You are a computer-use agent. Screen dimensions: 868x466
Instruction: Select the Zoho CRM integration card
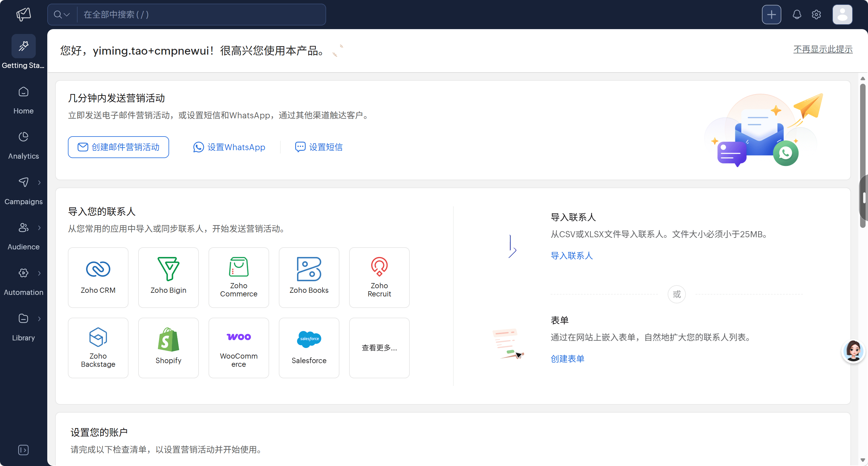click(x=98, y=278)
